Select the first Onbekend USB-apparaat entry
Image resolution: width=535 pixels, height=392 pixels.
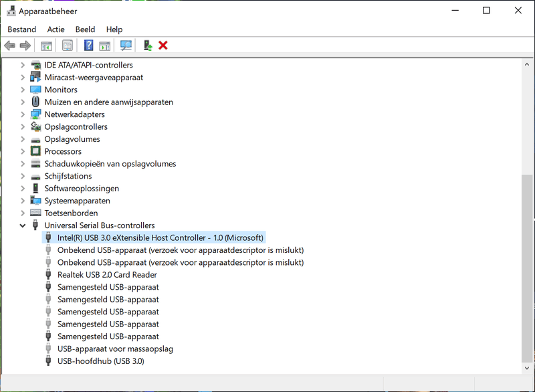point(181,250)
